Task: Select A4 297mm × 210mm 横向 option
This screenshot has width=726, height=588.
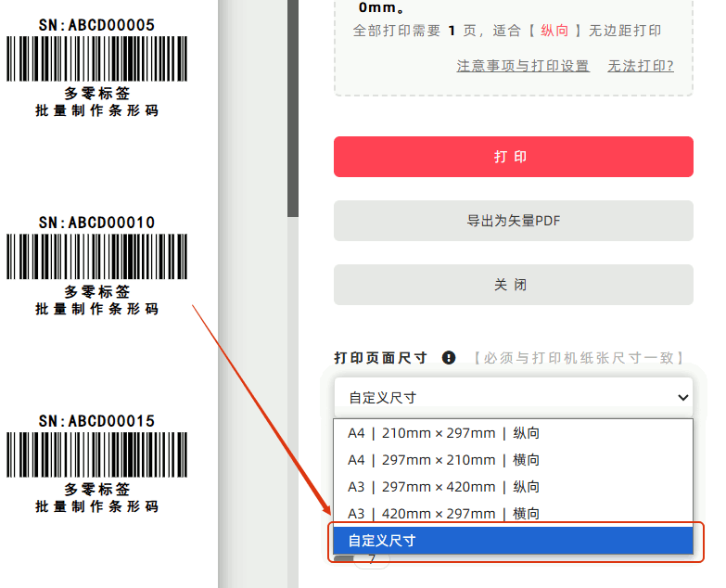Action: [x=513, y=460]
